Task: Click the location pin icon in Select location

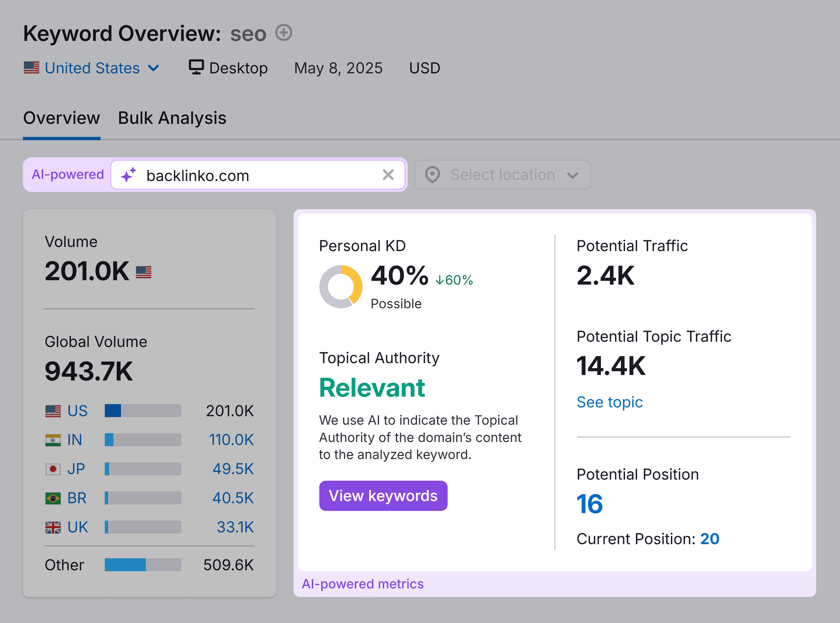Action: point(432,175)
